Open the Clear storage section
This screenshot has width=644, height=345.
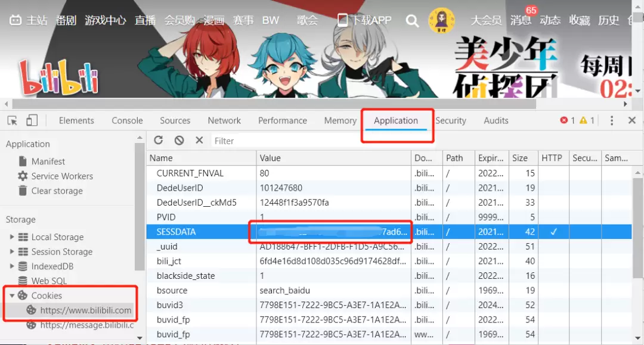(57, 191)
